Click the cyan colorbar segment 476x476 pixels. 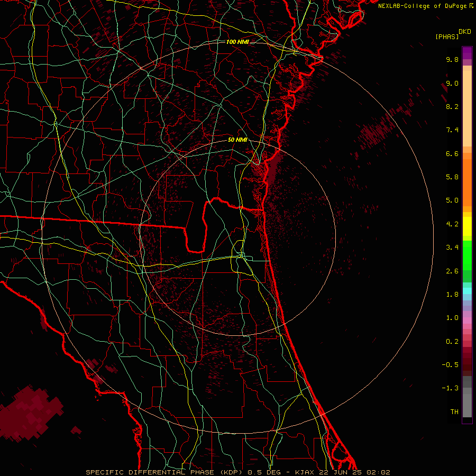click(467, 291)
